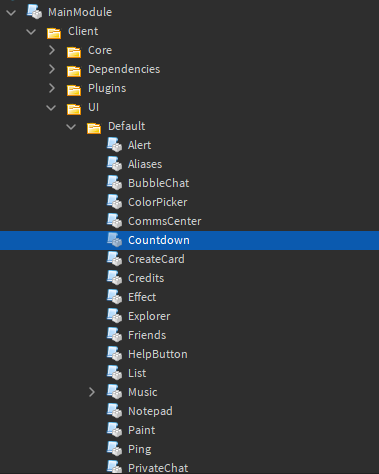The height and width of the screenshot is (474, 379).
Task: Click the Default folder icon
Action: pyautogui.click(x=94, y=128)
